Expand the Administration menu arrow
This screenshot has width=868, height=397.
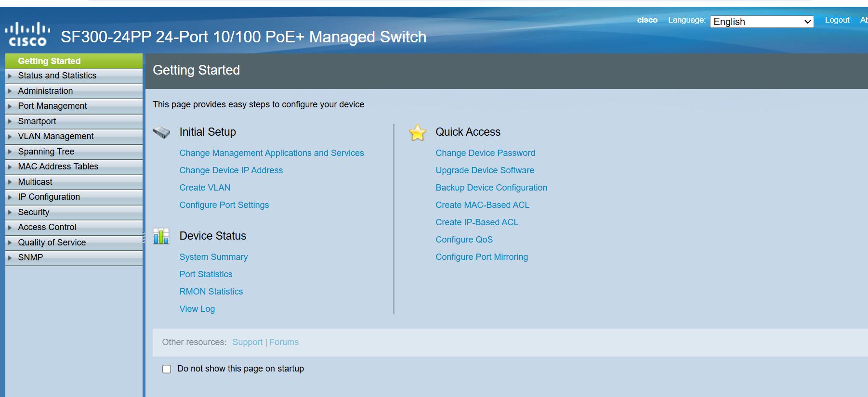[x=10, y=91]
